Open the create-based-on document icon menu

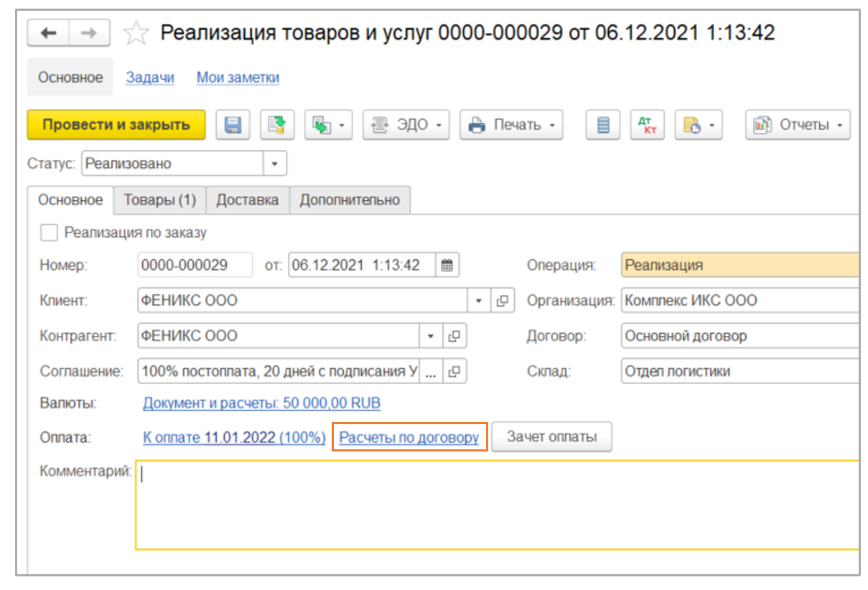(328, 125)
